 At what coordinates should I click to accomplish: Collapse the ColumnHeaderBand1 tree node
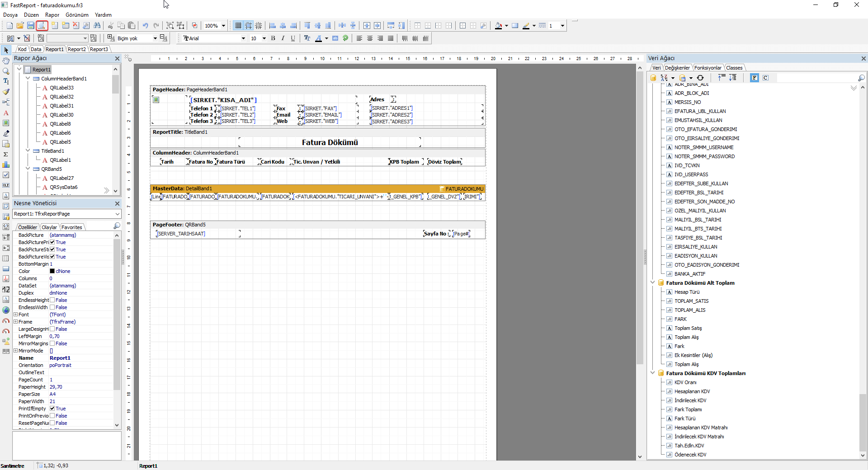pyautogui.click(x=28, y=79)
